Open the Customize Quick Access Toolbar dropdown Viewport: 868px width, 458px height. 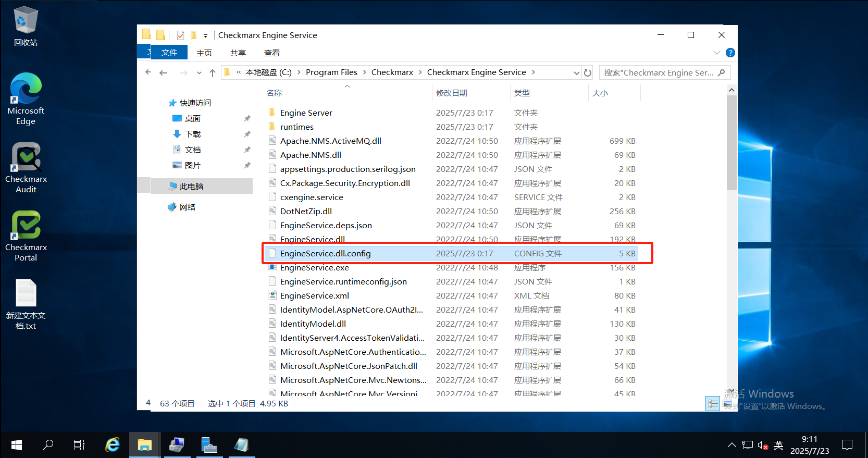pos(205,36)
